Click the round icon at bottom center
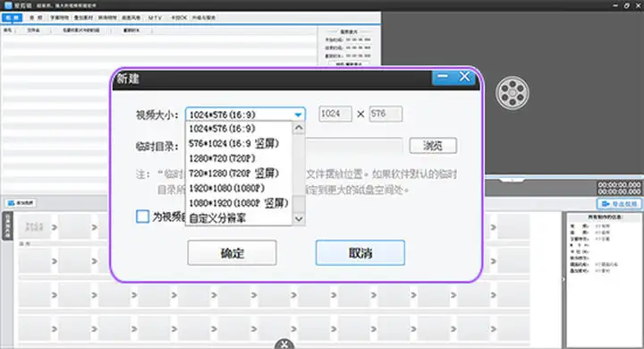The height and width of the screenshot is (349, 644). 284,344
